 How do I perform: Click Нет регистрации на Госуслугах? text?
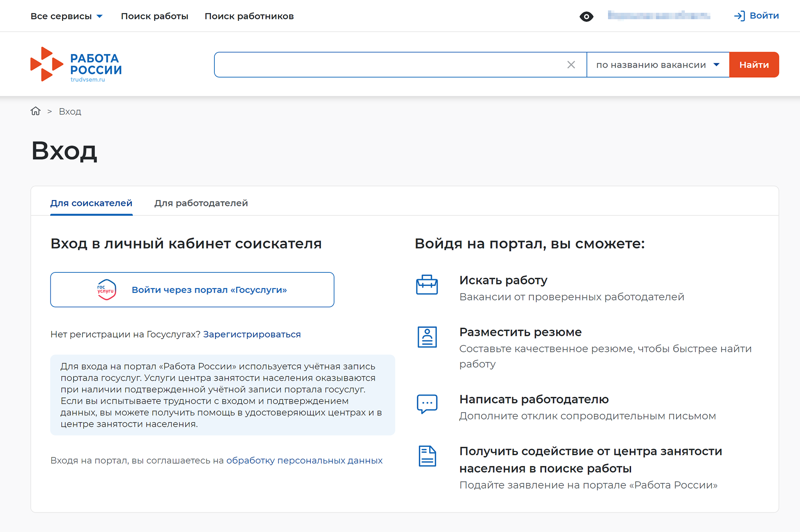(x=125, y=334)
